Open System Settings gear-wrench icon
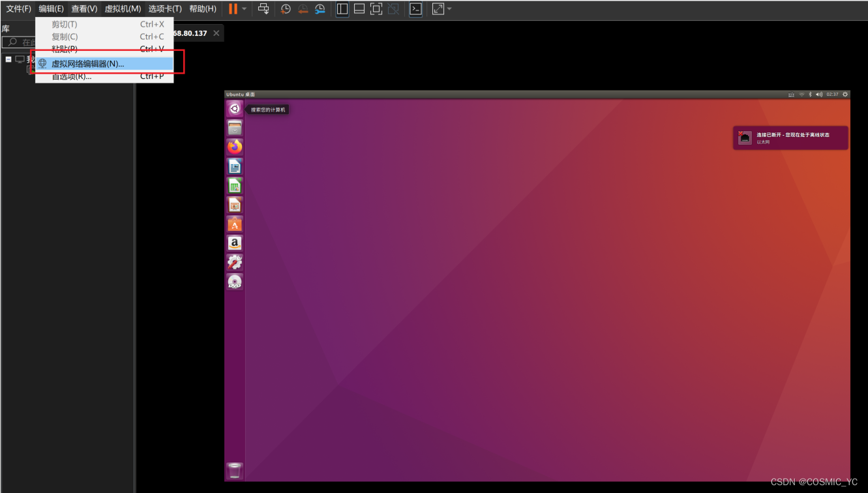This screenshot has height=493, width=868. [235, 262]
